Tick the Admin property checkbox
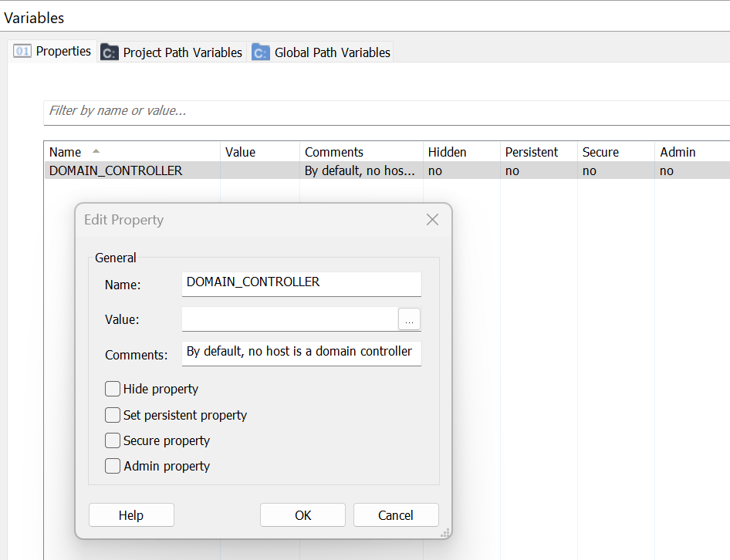 [x=112, y=466]
